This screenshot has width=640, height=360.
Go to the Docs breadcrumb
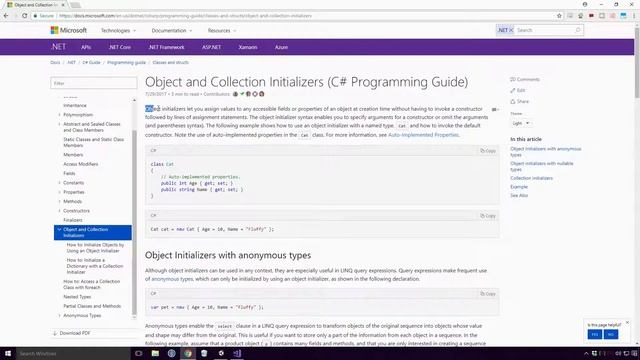click(55, 62)
